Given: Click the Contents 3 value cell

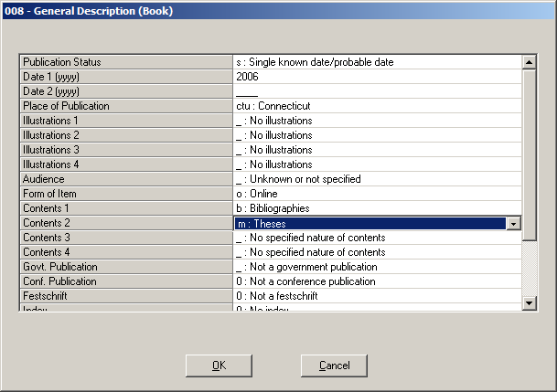Looking at the screenshot, I should (x=375, y=238).
